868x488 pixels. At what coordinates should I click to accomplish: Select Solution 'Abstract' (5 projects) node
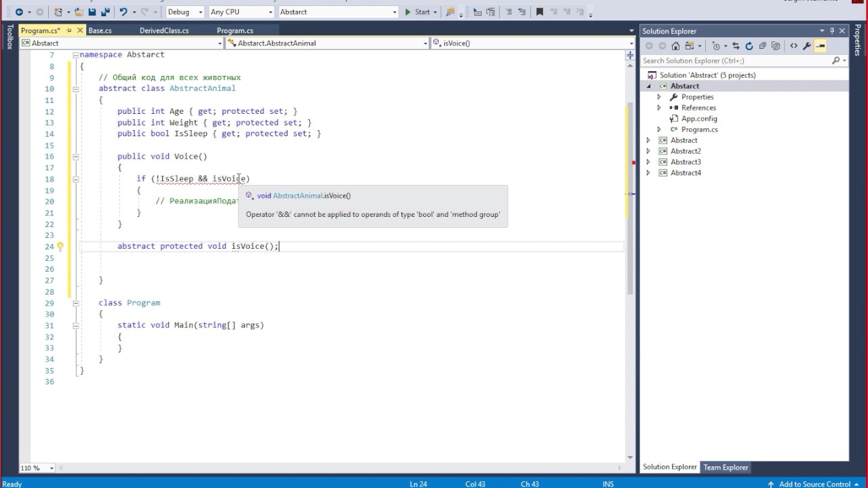tap(708, 75)
